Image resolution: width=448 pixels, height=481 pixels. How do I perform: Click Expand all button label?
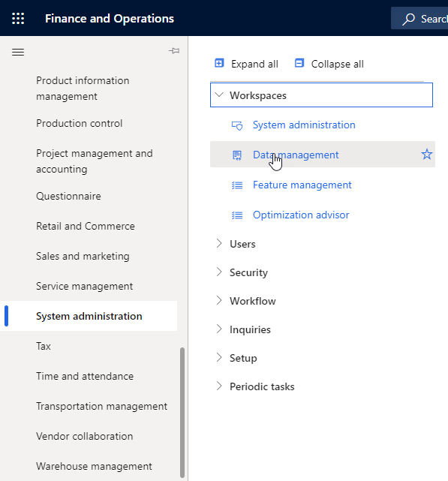254,64
